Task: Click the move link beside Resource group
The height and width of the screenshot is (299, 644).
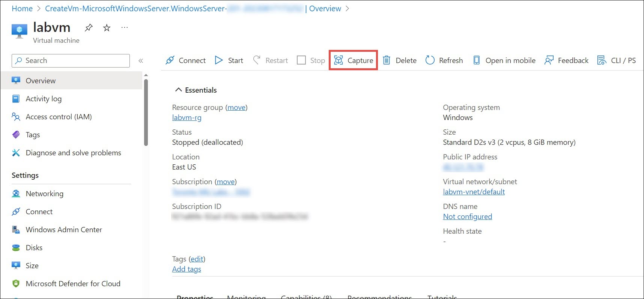Action: point(236,107)
